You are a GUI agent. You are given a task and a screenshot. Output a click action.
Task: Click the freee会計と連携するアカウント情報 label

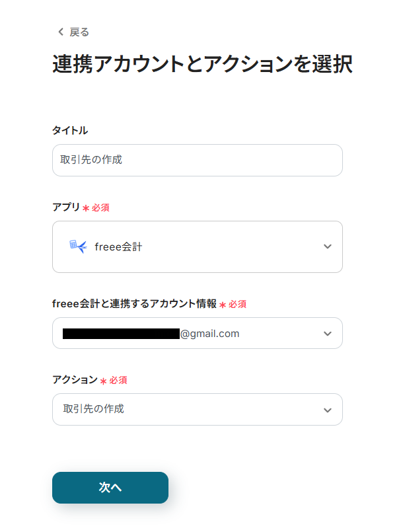pos(134,304)
